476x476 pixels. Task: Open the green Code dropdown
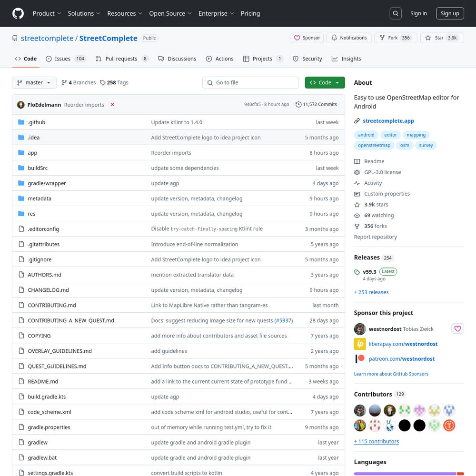(x=325, y=82)
